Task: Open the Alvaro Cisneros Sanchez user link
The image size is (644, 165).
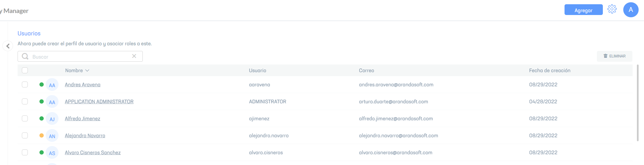Action: point(93,153)
